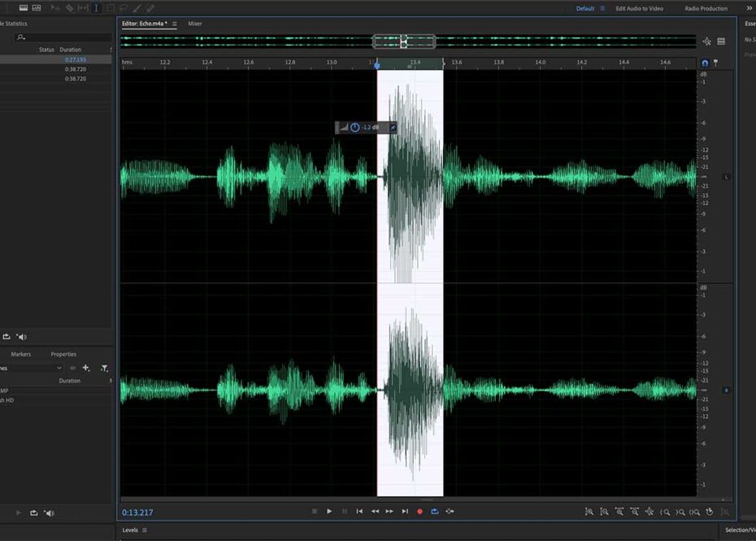Switch to the Properties tab
This screenshot has height=541, width=756.
63,354
